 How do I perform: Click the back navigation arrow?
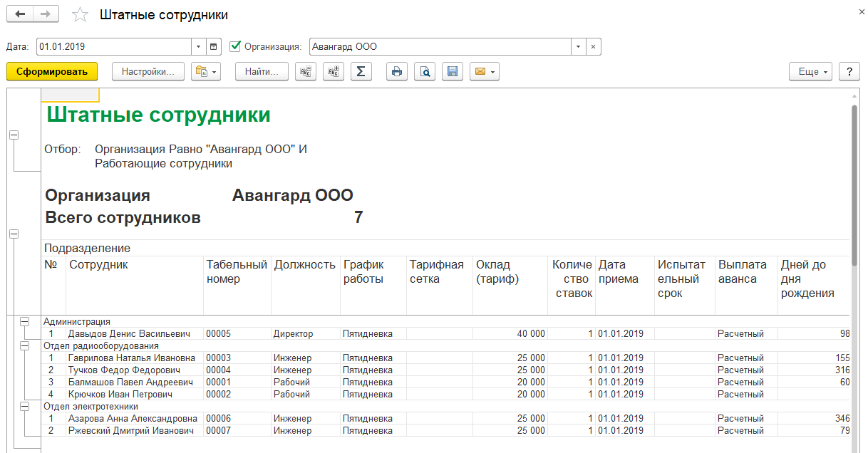pyautogui.click(x=20, y=15)
